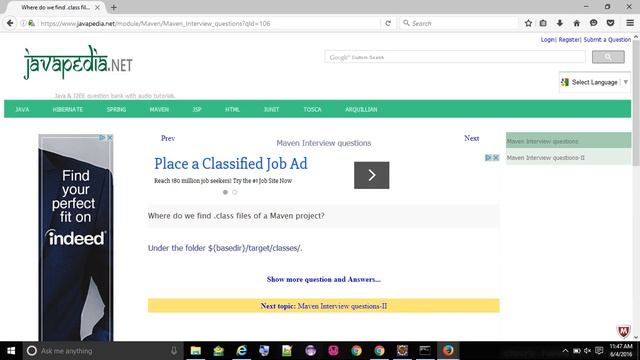Bookmark this page with the star icon
The height and width of the screenshot is (360, 640).
528,23
